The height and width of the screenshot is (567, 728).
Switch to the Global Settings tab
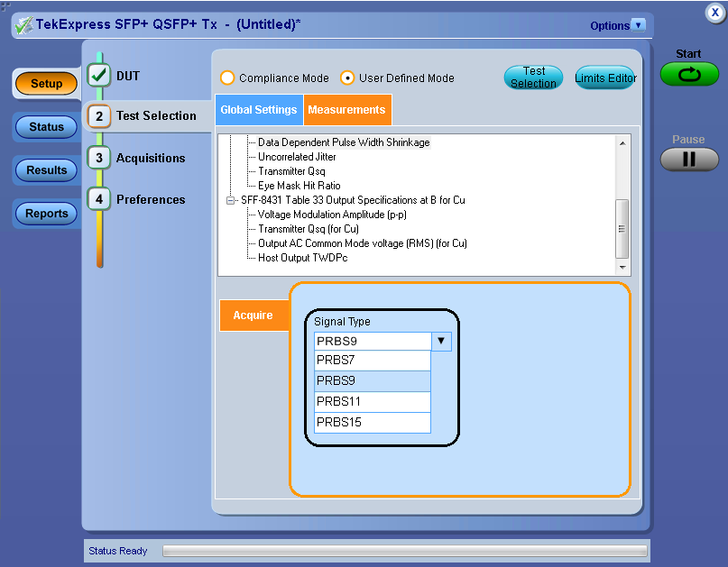point(259,109)
